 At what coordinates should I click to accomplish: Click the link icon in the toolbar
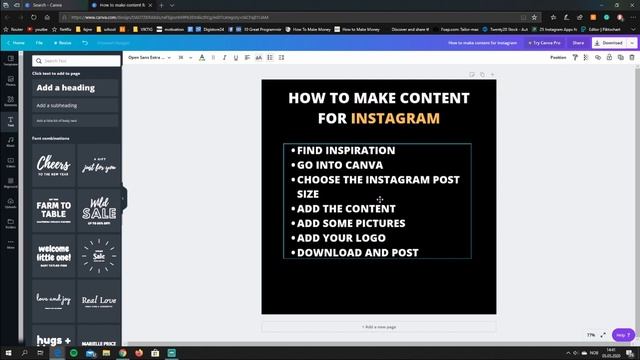pyautogui.click(x=598, y=58)
